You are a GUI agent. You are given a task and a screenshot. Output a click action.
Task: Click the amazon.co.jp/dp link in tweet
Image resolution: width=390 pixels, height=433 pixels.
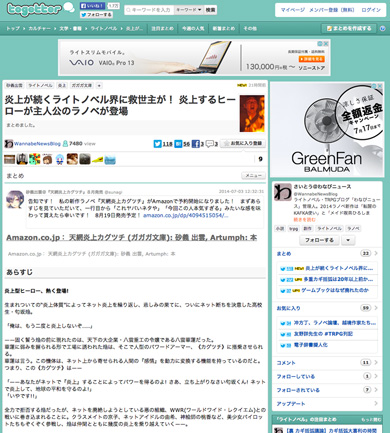coord(186,215)
